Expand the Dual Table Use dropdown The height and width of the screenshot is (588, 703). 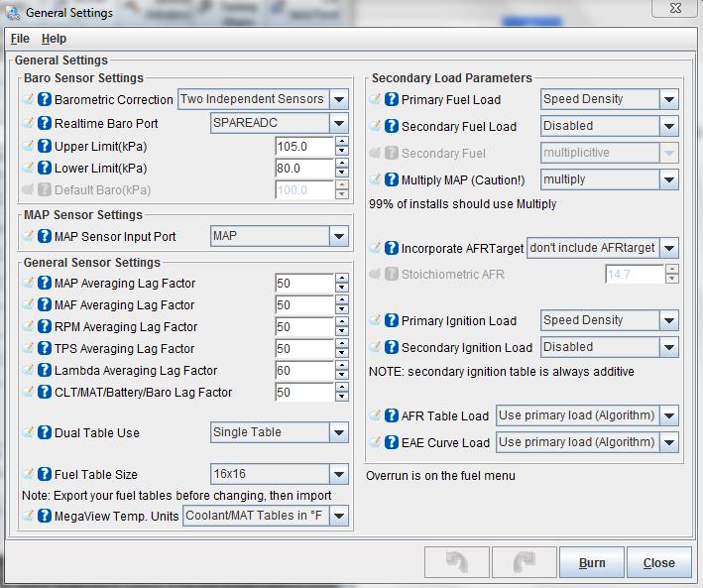click(x=339, y=432)
